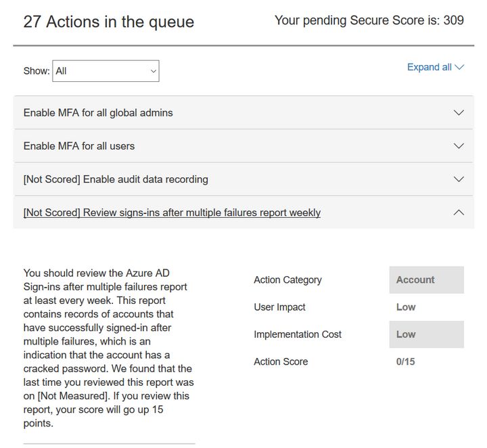
Task: Expand Enable MFA for all global admins chevron
Action: (x=459, y=112)
